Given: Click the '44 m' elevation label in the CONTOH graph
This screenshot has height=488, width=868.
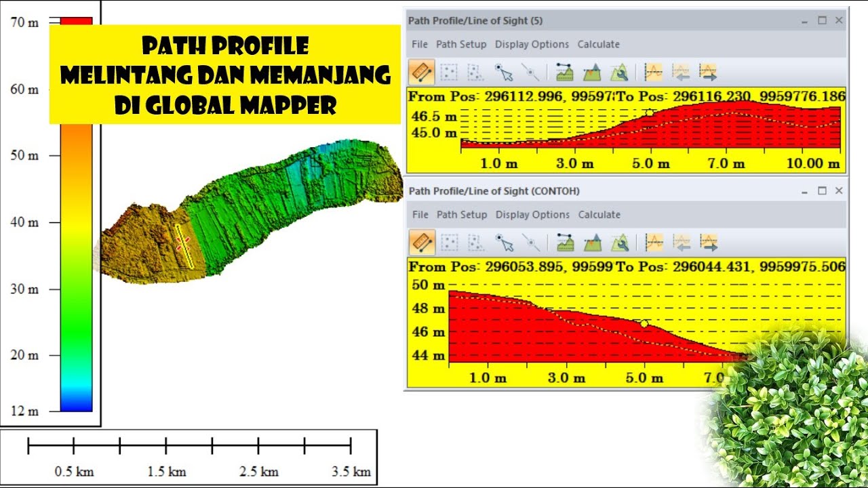Looking at the screenshot, I should pyautogui.click(x=429, y=355).
